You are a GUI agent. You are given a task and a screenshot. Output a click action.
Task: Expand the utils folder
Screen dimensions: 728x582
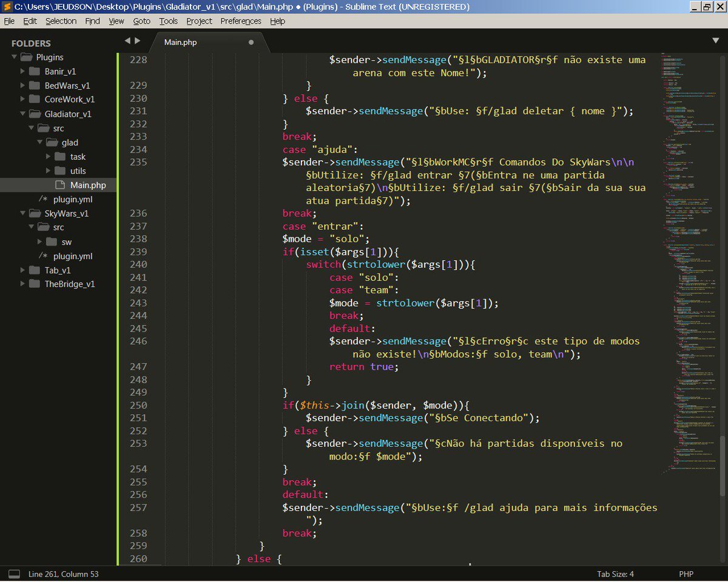[49, 171]
